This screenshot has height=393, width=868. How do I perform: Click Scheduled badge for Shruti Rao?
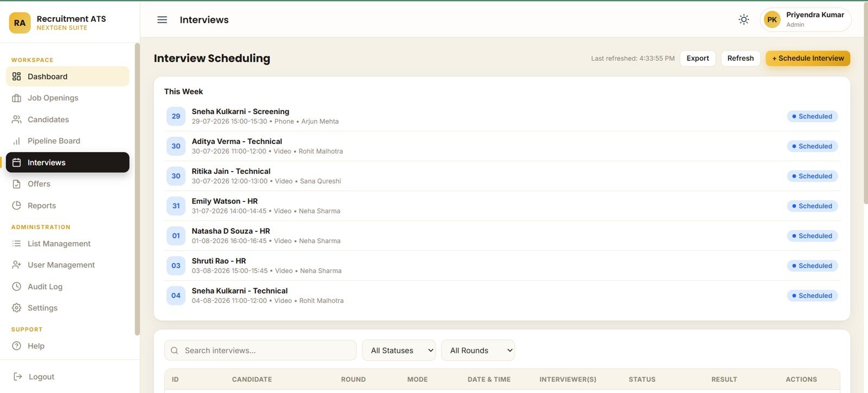pos(812,265)
